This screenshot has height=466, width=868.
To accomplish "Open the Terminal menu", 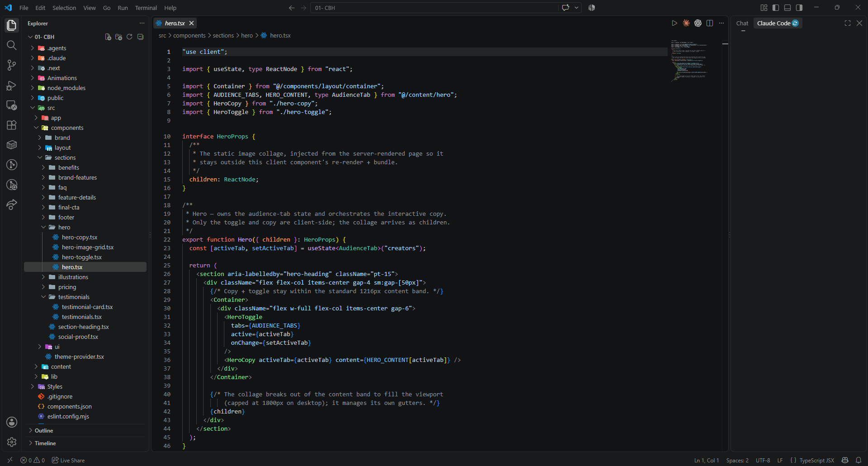I will (x=146, y=8).
